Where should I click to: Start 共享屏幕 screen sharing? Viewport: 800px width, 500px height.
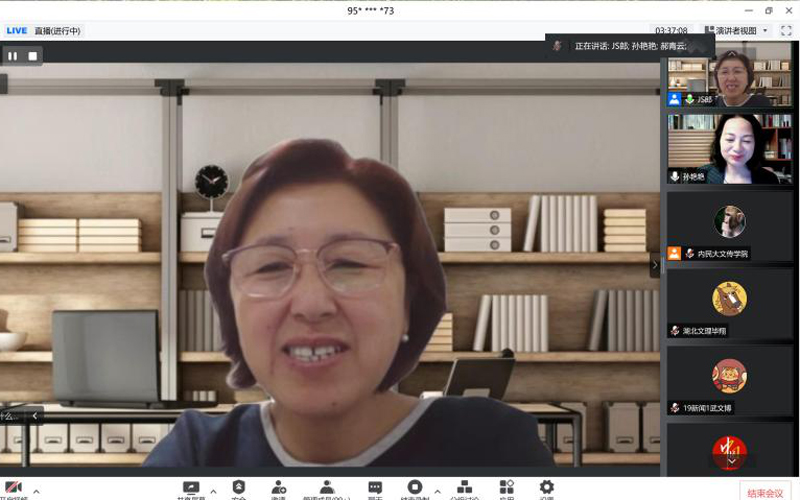191,490
